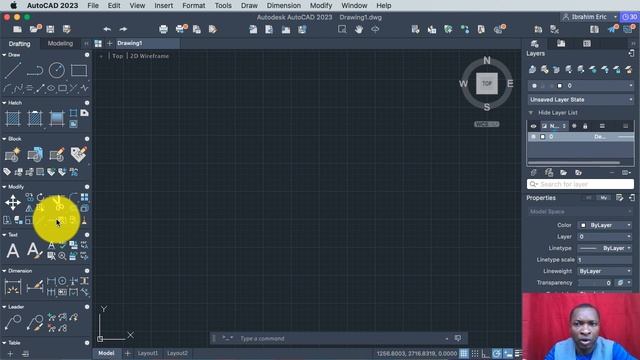
Task: Click the Undo arrow in toolbar
Action: tap(107, 29)
